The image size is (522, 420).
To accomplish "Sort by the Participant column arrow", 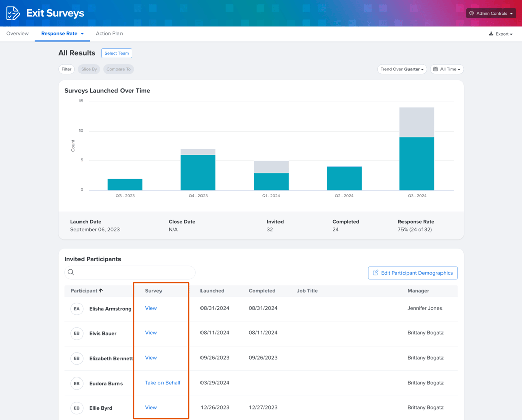I will coord(101,291).
